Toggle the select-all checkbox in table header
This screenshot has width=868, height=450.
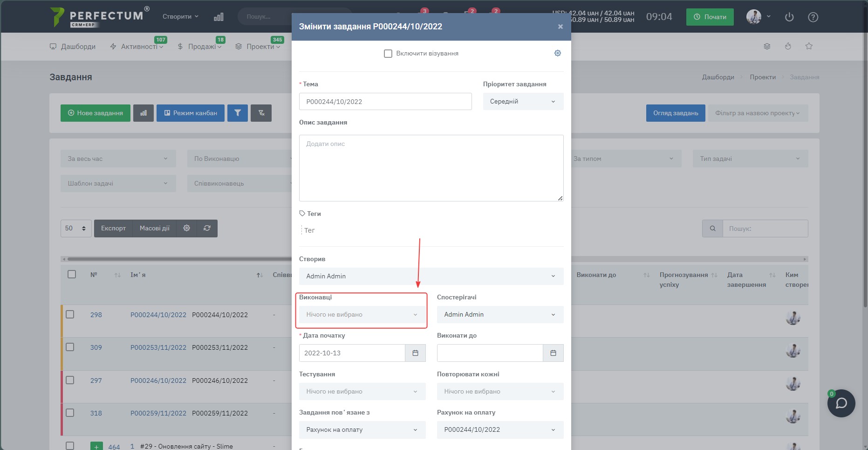pos(72,274)
